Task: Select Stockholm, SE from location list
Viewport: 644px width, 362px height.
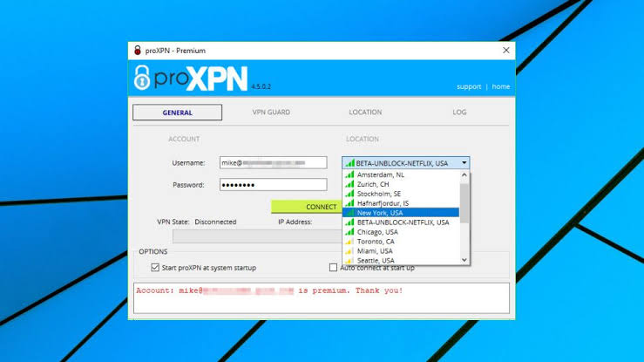Action: pos(401,194)
